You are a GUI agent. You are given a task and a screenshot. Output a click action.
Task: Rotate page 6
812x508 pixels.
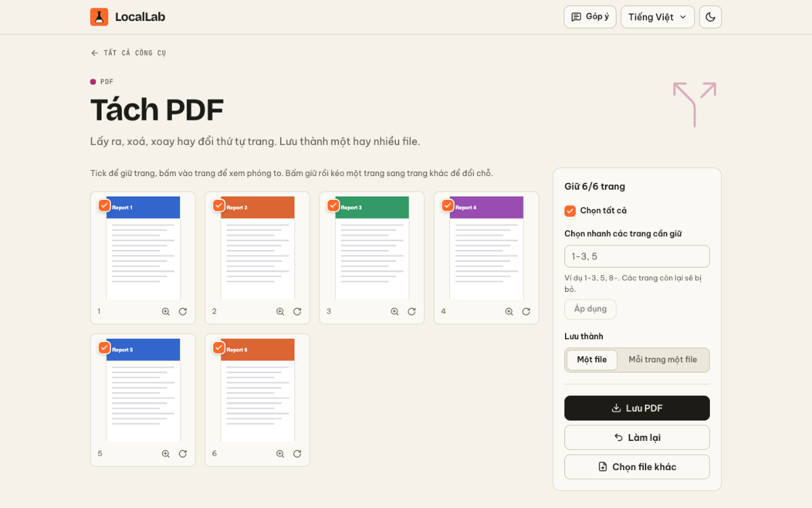pos(297,454)
